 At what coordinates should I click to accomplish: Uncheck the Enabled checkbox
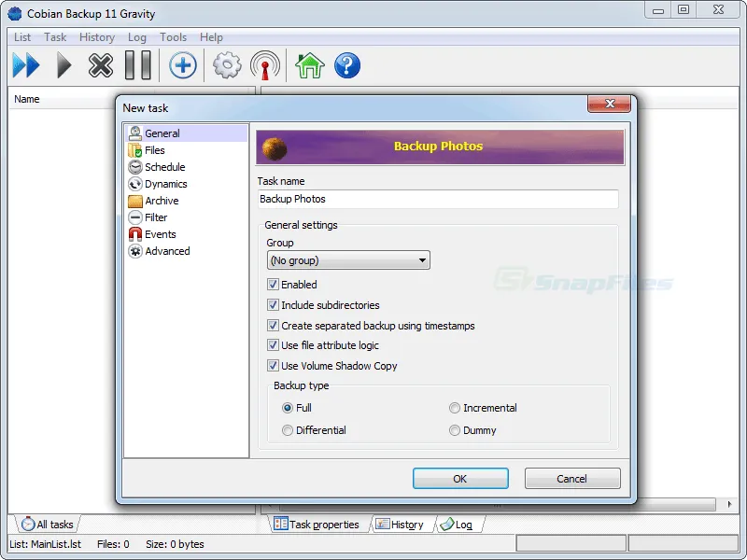point(273,285)
